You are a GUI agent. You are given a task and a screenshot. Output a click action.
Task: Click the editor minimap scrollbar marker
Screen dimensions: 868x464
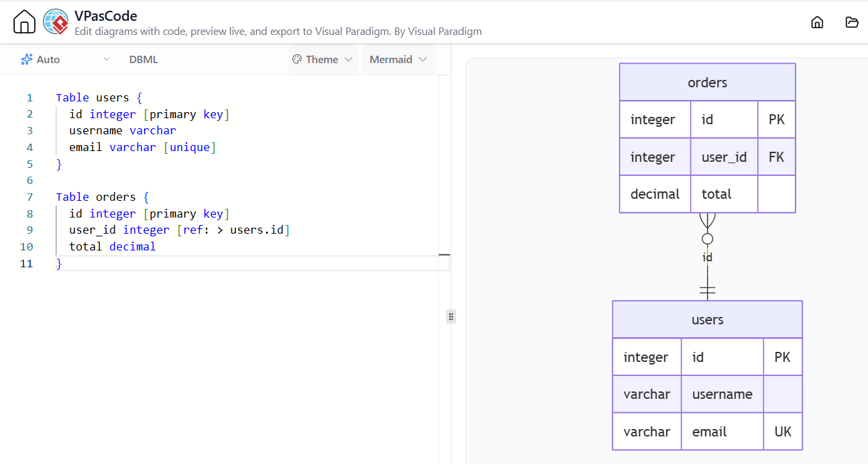pos(444,255)
